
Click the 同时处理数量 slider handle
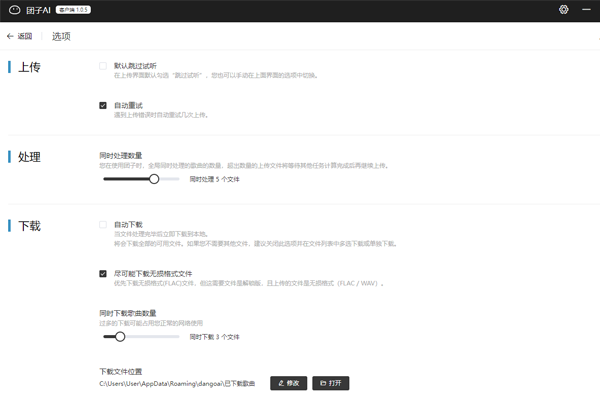(x=154, y=179)
